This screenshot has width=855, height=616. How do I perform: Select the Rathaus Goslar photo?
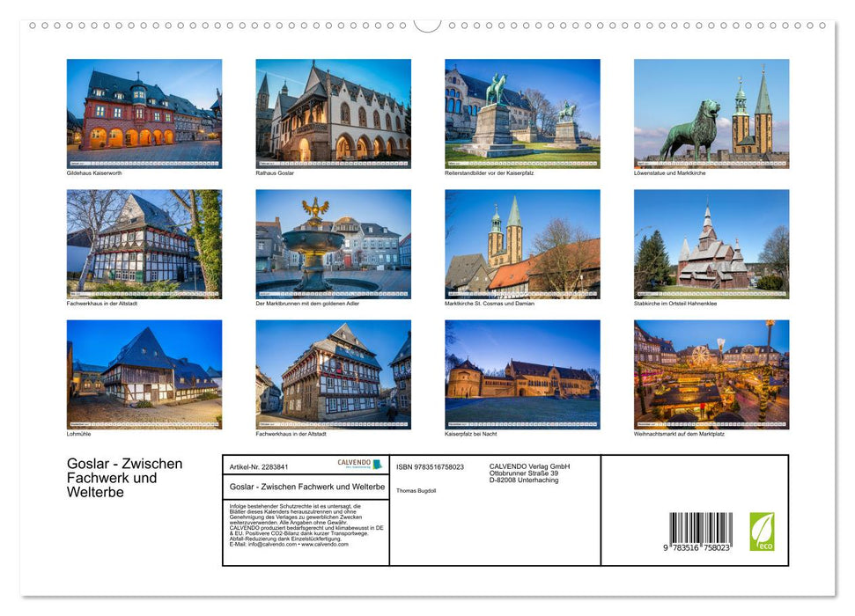coord(333,114)
